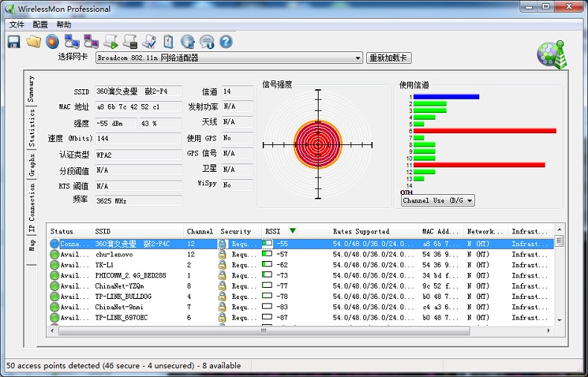Open the 帮助 menu
The height and width of the screenshot is (377, 588).
click(64, 25)
